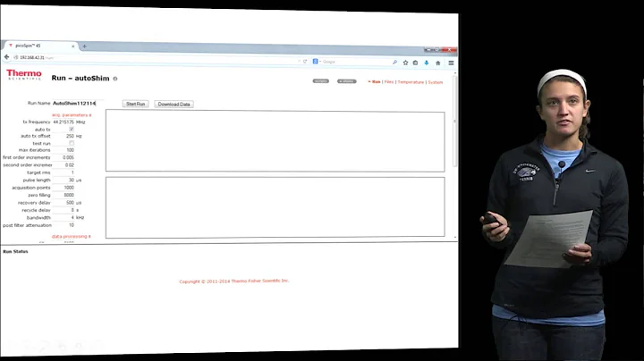The width and height of the screenshot is (644, 361).
Task: Edit the first order increments field
Action: [x=64, y=157]
